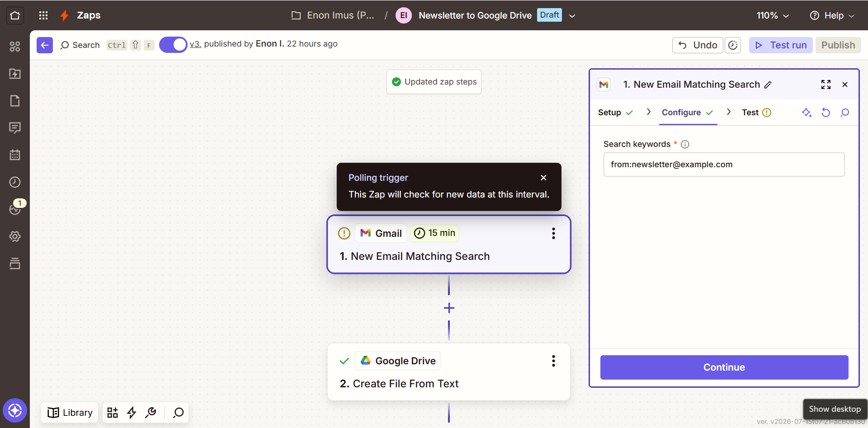Open the sidebar notes page icon
Image resolution: width=868 pixels, height=428 pixels.
pyautogui.click(x=15, y=101)
